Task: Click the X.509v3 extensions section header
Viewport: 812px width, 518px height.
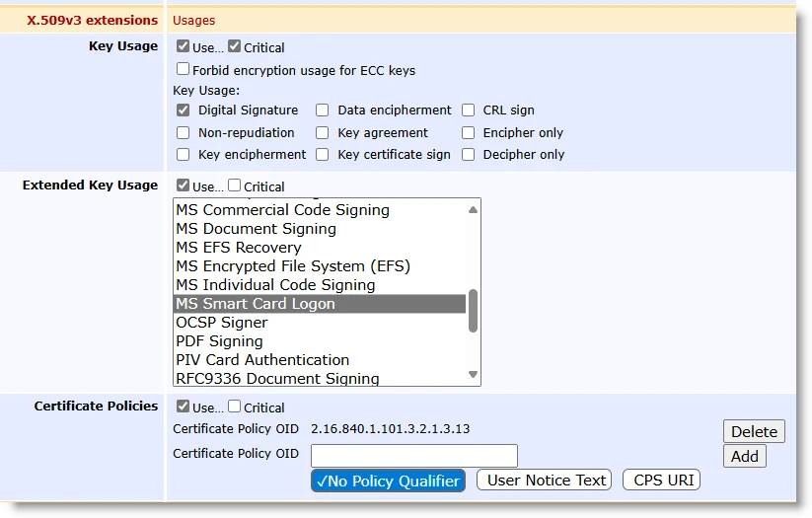Action: pos(92,20)
